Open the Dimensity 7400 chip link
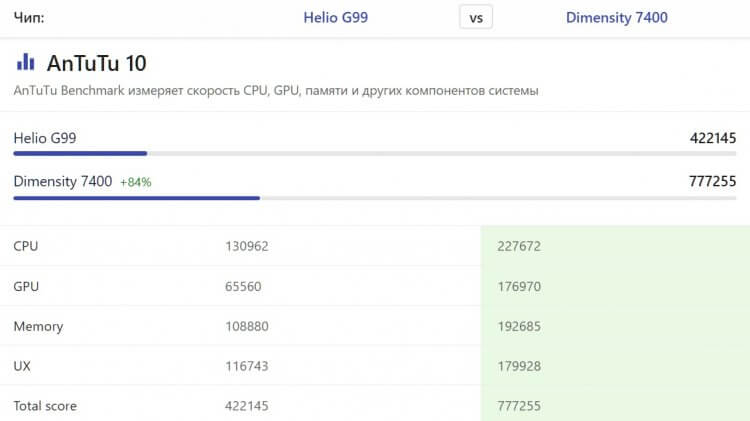750x421 pixels. pyautogui.click(x=617, y=18)
